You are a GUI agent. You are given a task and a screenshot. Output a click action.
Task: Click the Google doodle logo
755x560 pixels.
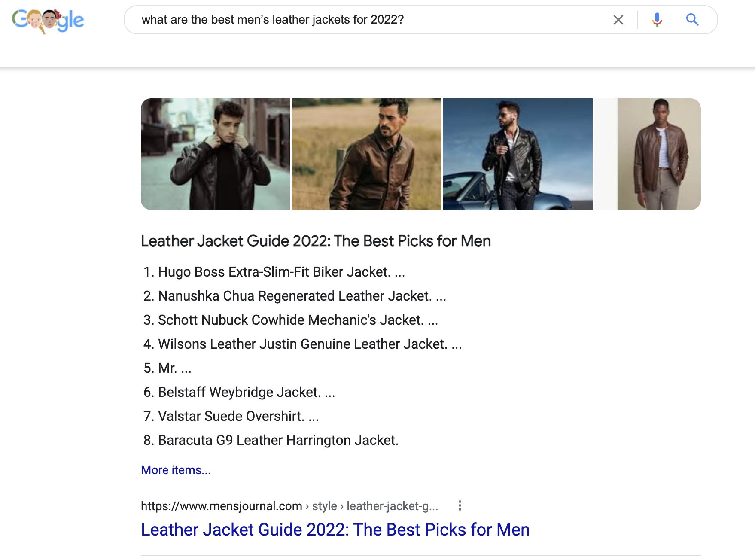coord(48,20)
